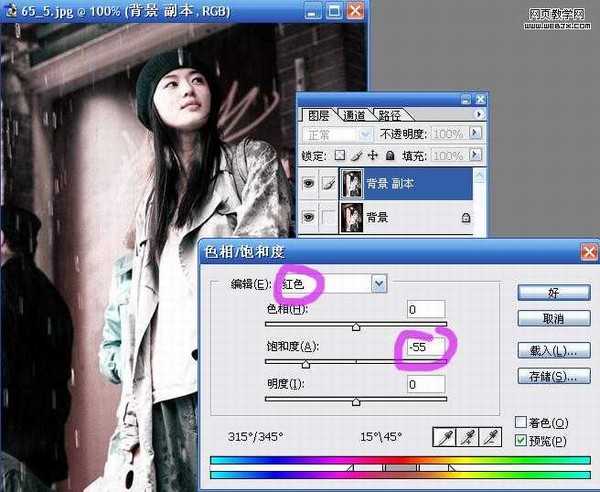Select the add-to-sample eyedropper (plus)
This screenshot has width=600, height=492.
[465, 437]
